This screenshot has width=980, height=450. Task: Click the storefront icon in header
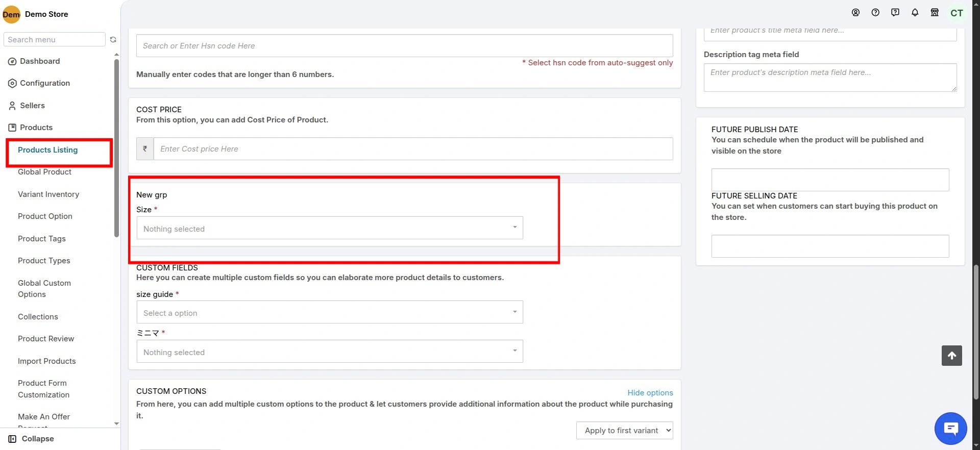pyautogui.click(x=935, y=13)
